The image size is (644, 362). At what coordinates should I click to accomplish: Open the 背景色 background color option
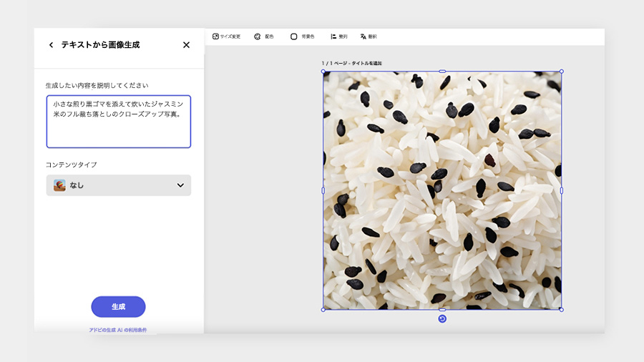pyautogui.click(x=302, y=36)
